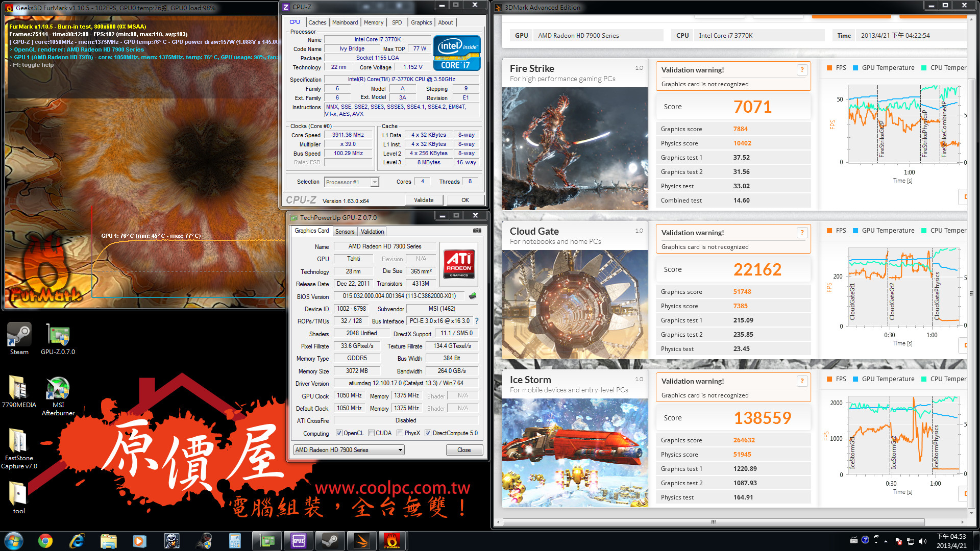Click the Crysis nanosuit icon on the taskbar
This screenshot has width=980, height=551.
(x=204, y=541)
